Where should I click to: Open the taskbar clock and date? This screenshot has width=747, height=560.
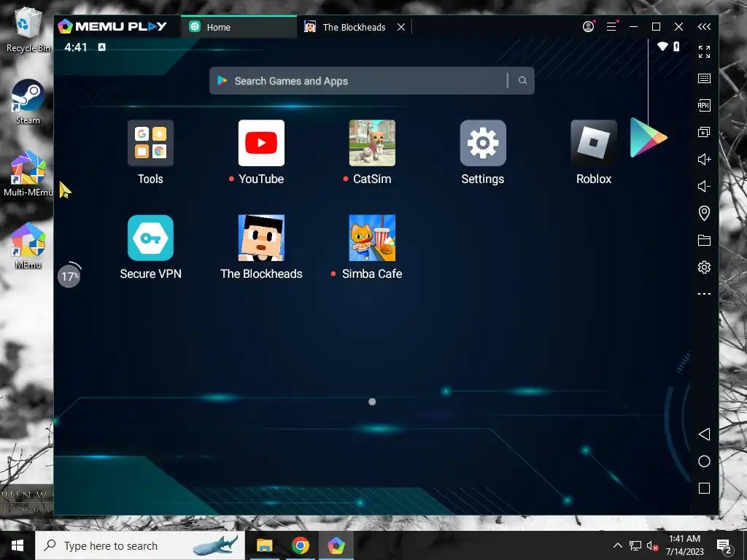(x=684, y=545)
